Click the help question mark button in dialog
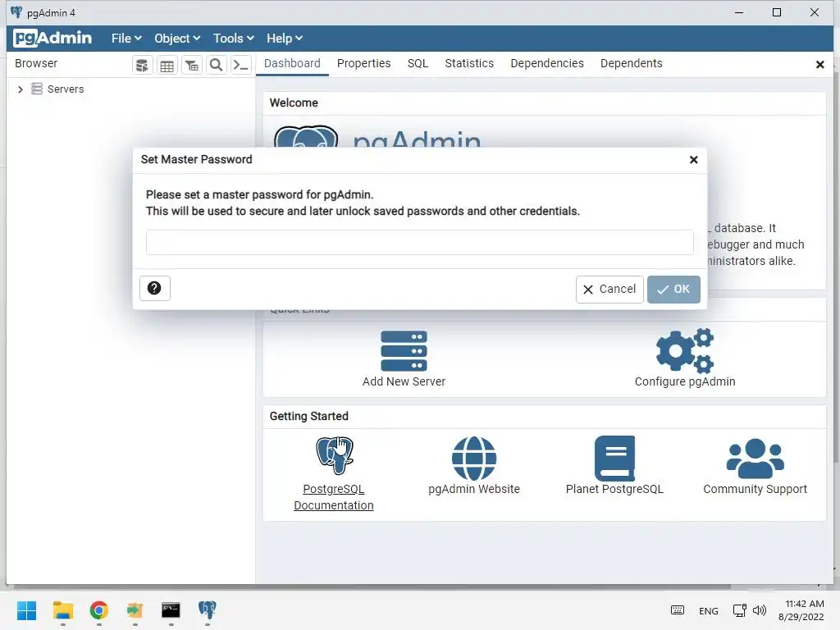 pyautogui.click(x=154, y=288)
